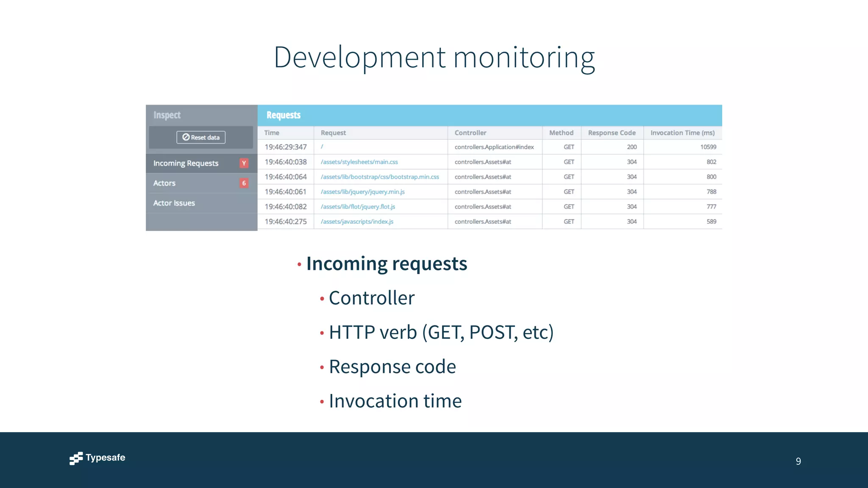Viewport: 868px width, 488px height.
Task: Open /assets/stylesheets/main.css request link
Action: click(359, 162)
